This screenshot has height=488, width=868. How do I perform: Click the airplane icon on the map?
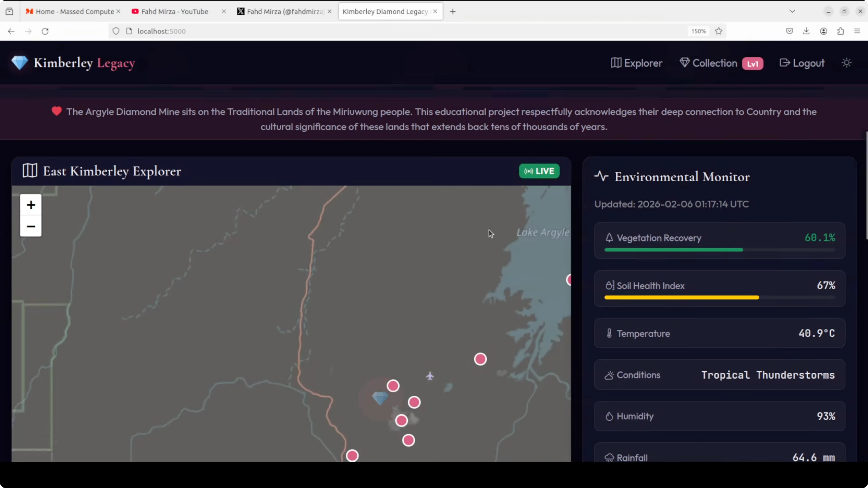point(430,376)
